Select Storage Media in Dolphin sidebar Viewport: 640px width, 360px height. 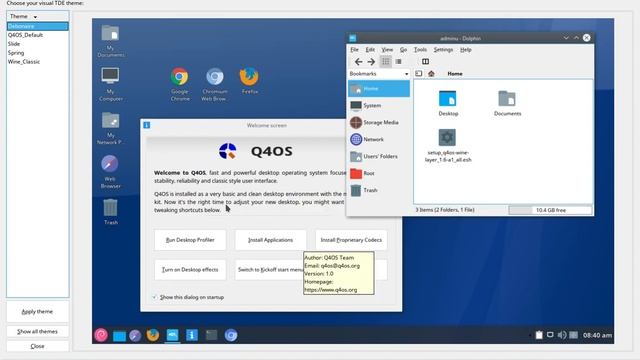pos(379,122)
